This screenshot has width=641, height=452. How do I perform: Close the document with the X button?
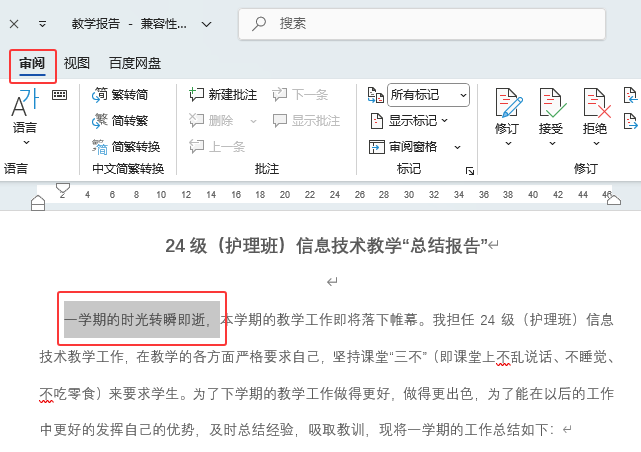[x=14, y=24]
